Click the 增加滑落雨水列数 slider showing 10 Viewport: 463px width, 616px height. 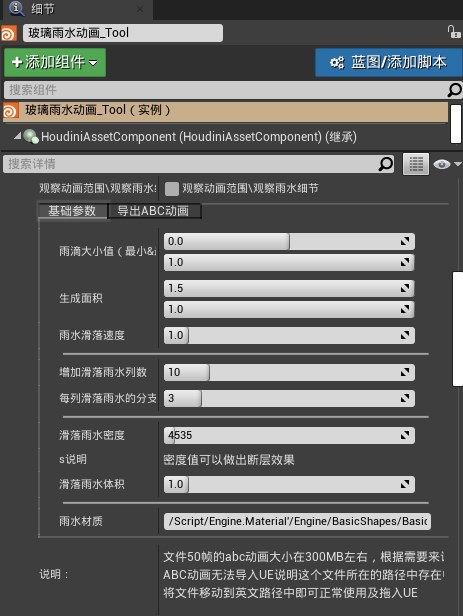[x=289, y=372]
